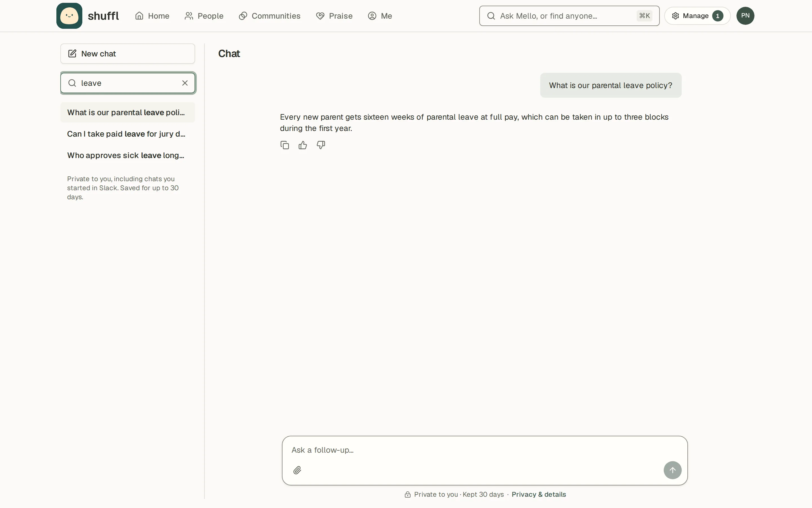
Task: Click the 'Private to you · Kept 30 days' text
Action: [459, 494]
